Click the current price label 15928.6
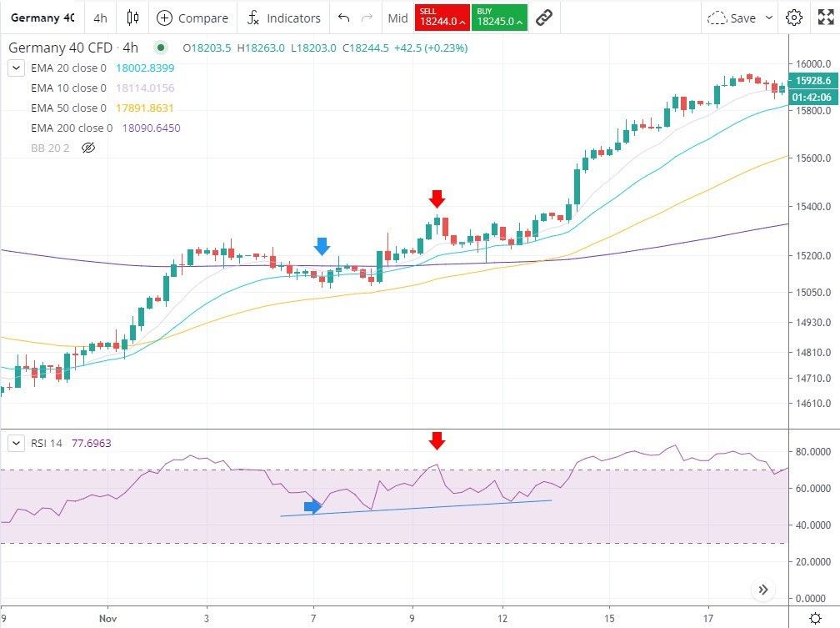The image size is (840, 628). pyautogui.click(x=812, y=80)
